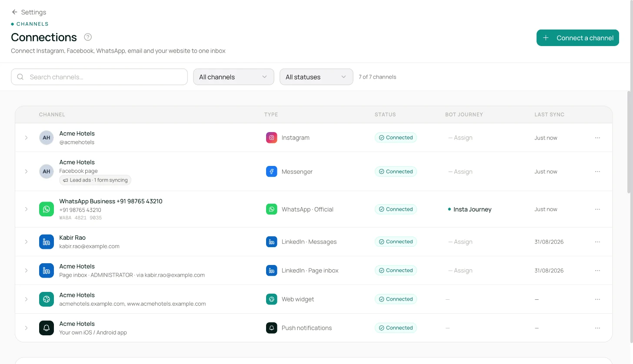The height and width of the screenshot is (364, 633).
Task: Open more options for WhatsApp Business row
Action: pos(597,209)
